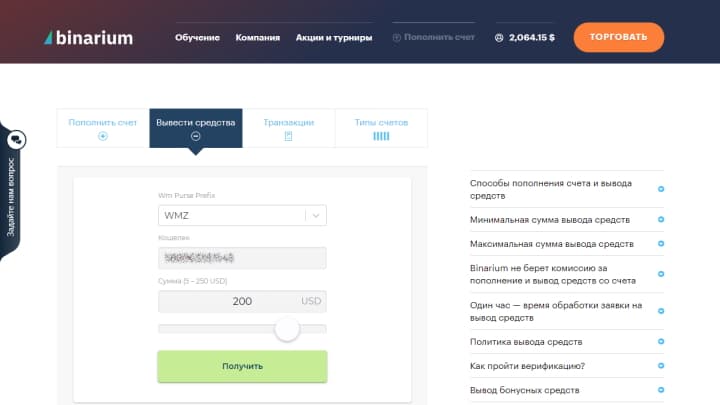The image size is (720, 405).
Task: Click the plus icon under Пополнить счет tab
Action: (103, 136)
